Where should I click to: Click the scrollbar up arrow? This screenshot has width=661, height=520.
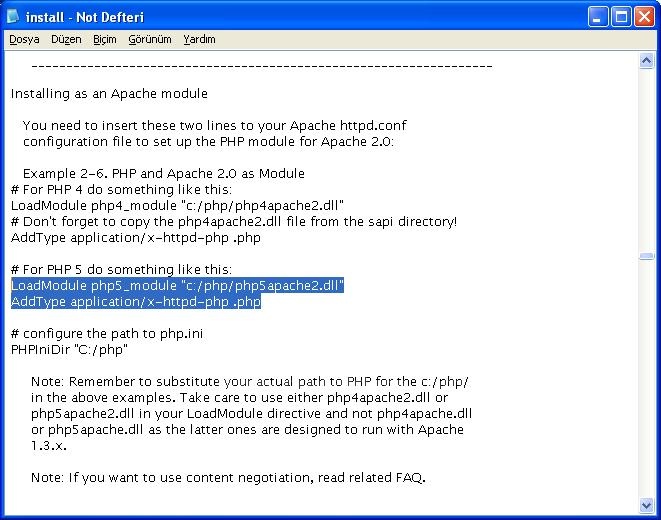pyautogui.click(x=647, y=61)
